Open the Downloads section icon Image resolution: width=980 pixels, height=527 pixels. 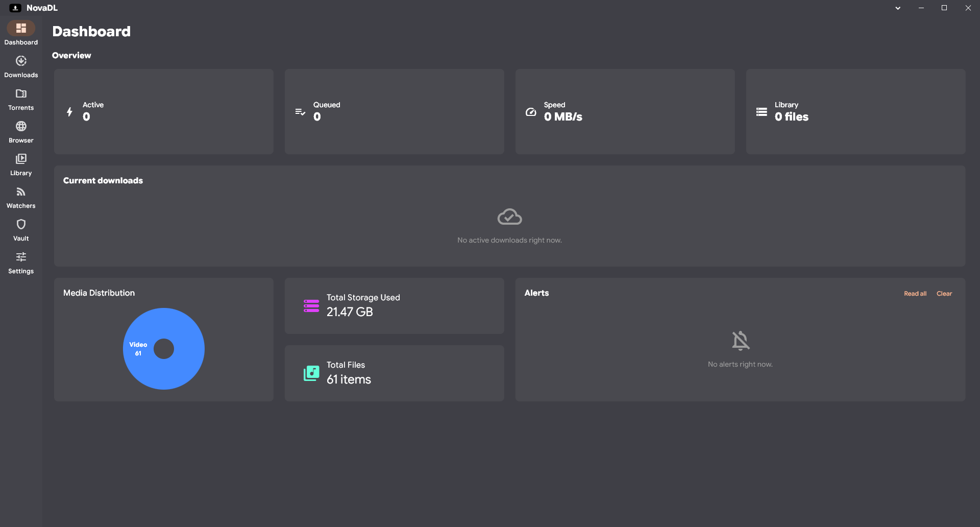coord(21,61)
